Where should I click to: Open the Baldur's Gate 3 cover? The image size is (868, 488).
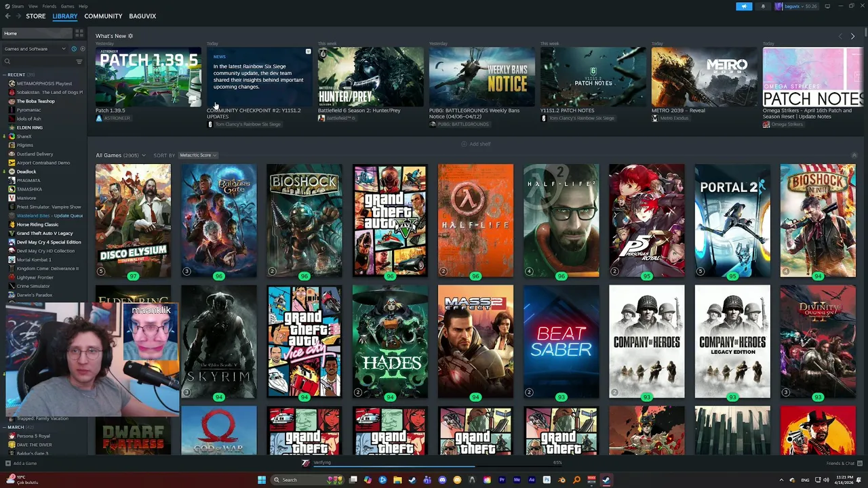coord(219,220)
